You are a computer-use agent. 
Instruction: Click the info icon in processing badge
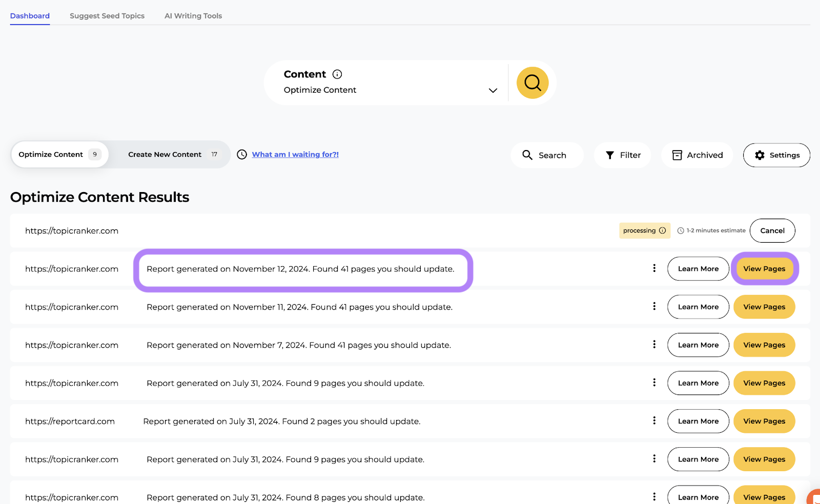(662, 230)
